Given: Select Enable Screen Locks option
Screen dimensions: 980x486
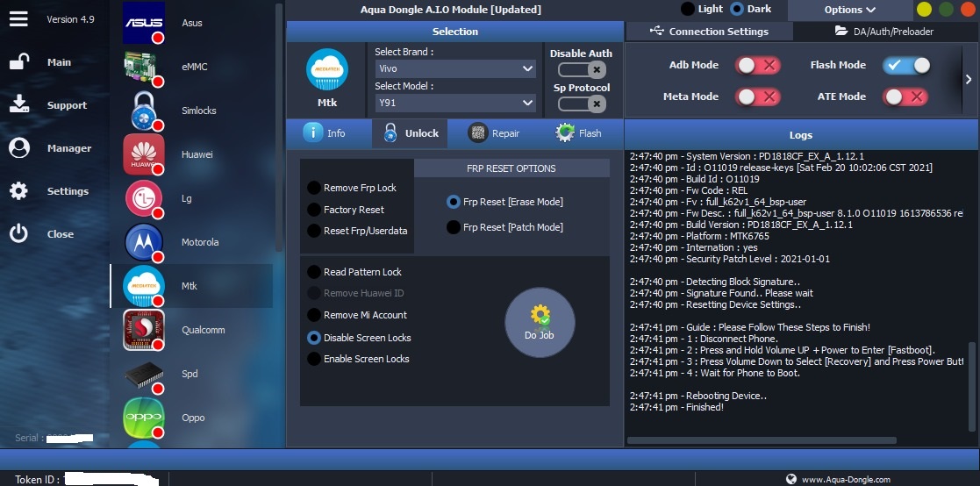Looking at the screenshot, I should click(x=358, y=359).
